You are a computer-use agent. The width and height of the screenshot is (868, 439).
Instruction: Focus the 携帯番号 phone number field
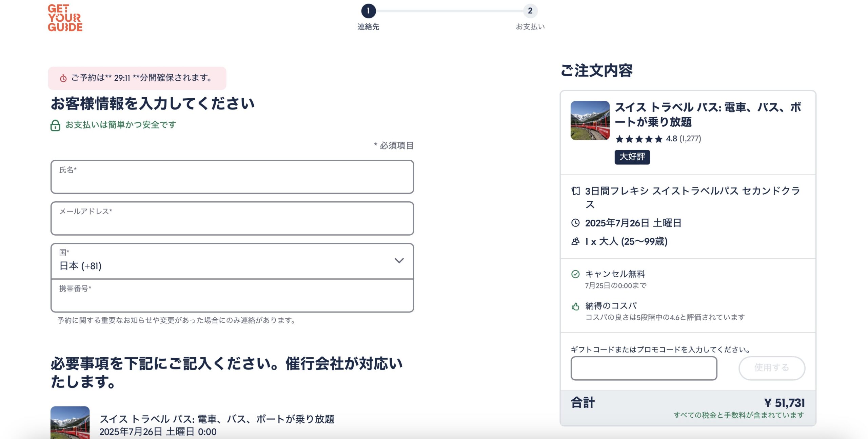pos(232,295)
